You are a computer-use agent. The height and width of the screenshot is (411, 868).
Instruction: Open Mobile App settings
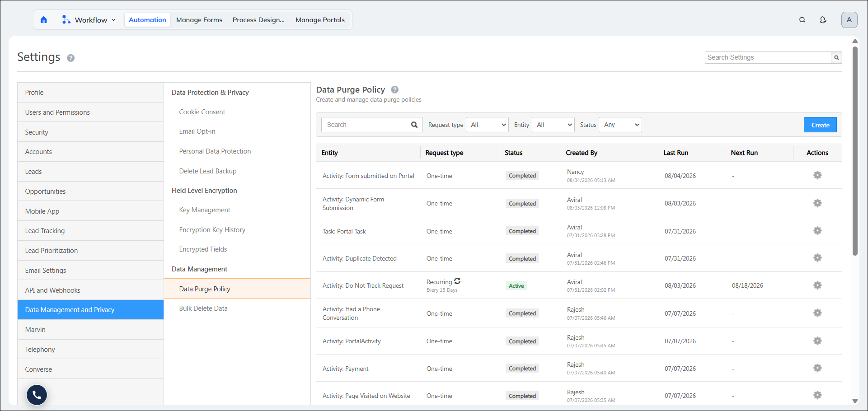coord(90,211)
